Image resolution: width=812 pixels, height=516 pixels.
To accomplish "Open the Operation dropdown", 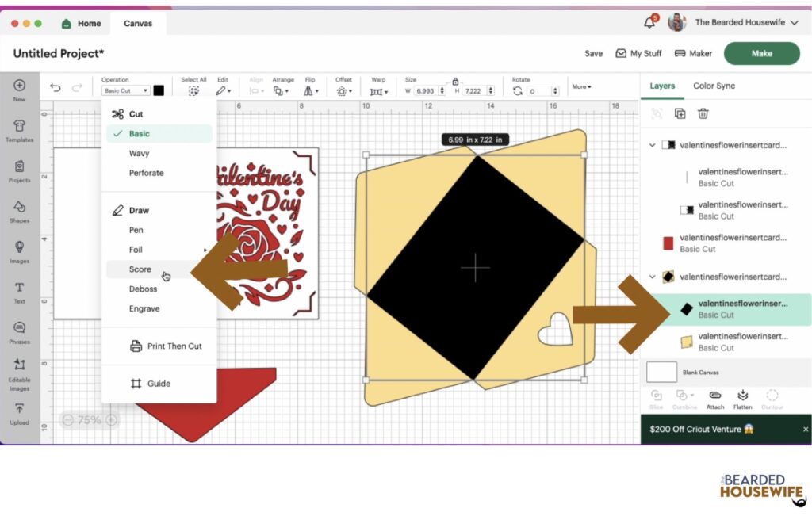I will 125,91.
